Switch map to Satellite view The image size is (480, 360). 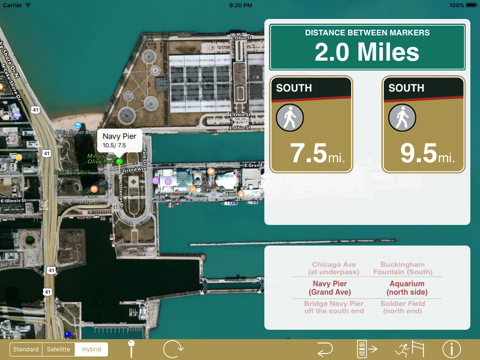click(x=58, y=349)
